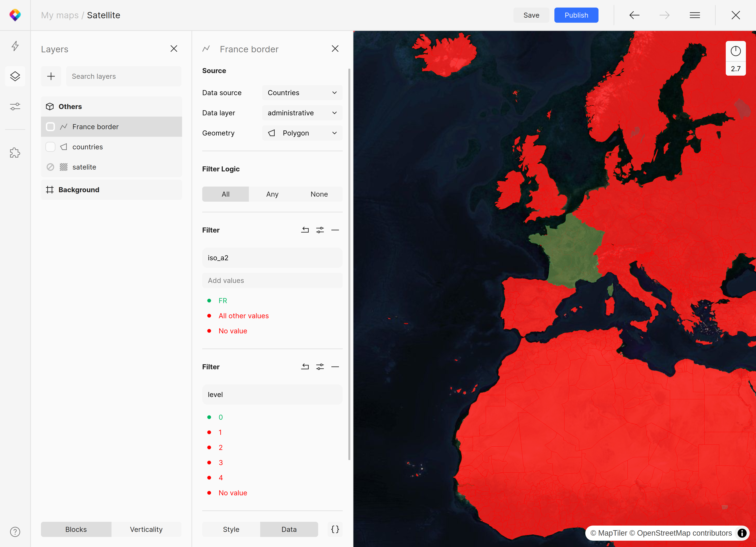This screenshot has width=756, height=547.
Task: Click the undo back arrow icon
Action: (634, 15)
